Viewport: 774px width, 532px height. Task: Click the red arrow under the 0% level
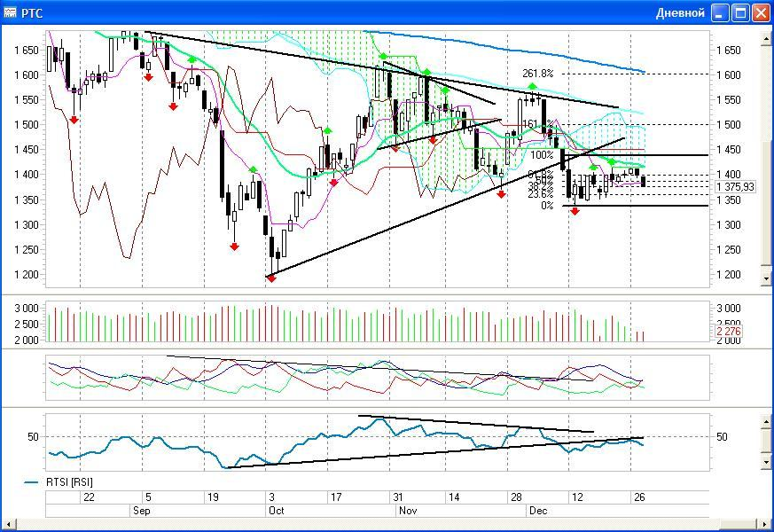pos(575,211)
